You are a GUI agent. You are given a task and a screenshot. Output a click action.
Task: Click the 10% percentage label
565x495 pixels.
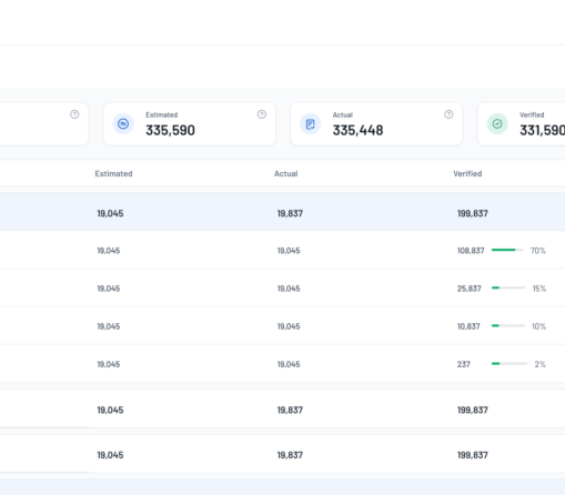click(539, 326)
